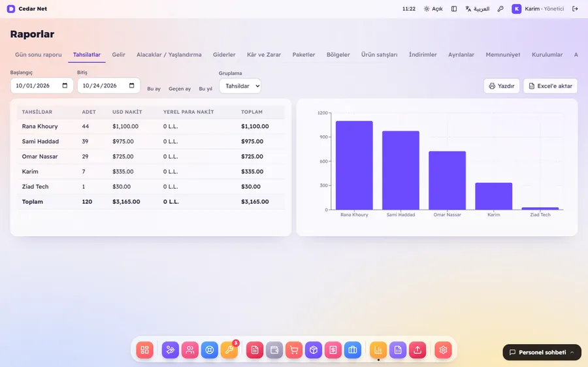Open the Alacaklar / Yaşlandırma tab

point(169,55)
